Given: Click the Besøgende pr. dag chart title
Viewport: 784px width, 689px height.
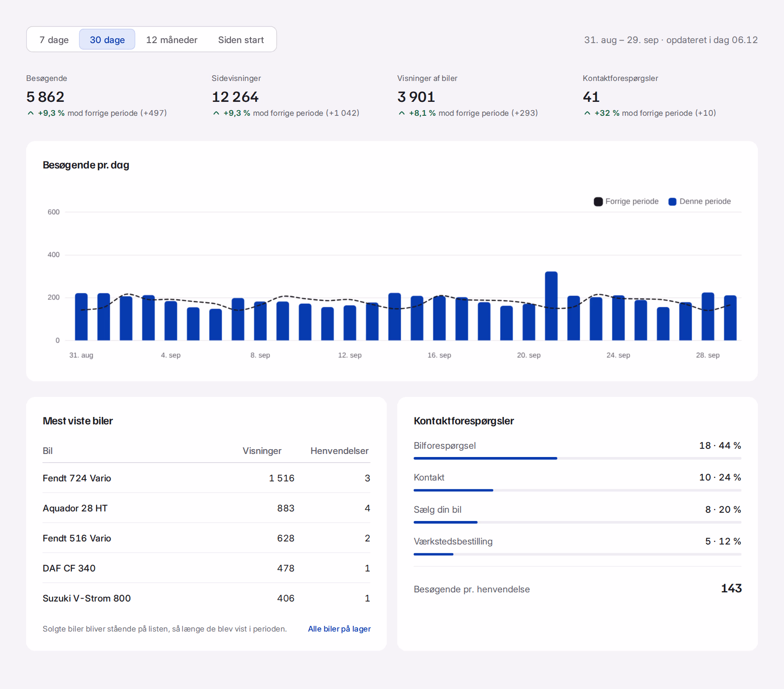Looking at the screenshot, I should (x=86, y=165).
